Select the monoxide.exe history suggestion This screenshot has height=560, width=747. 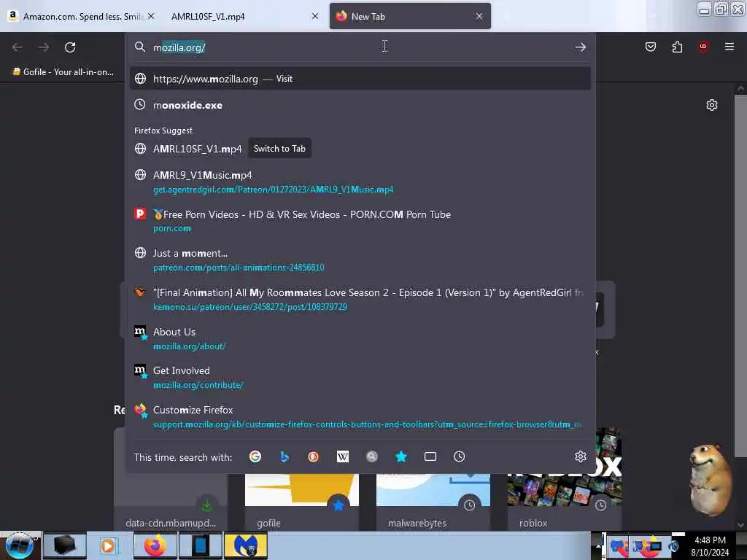360,105
